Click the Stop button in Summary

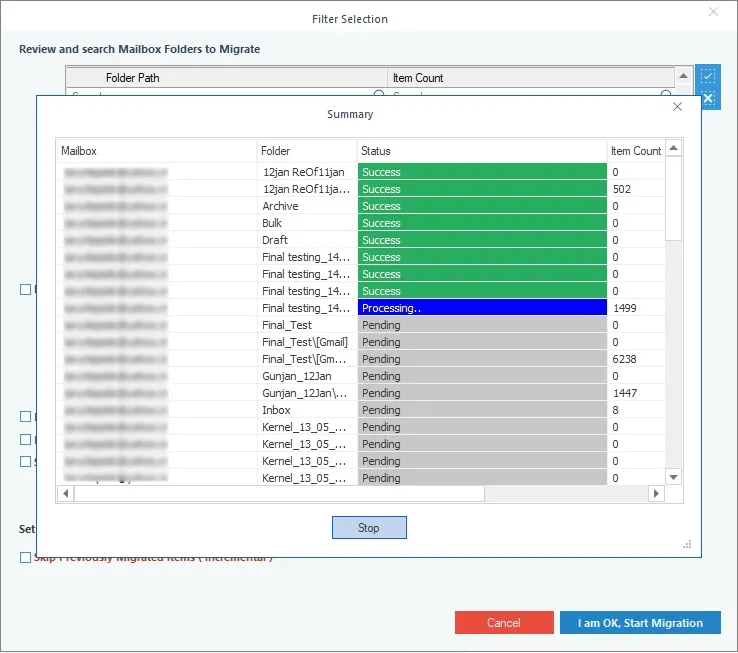369,527
